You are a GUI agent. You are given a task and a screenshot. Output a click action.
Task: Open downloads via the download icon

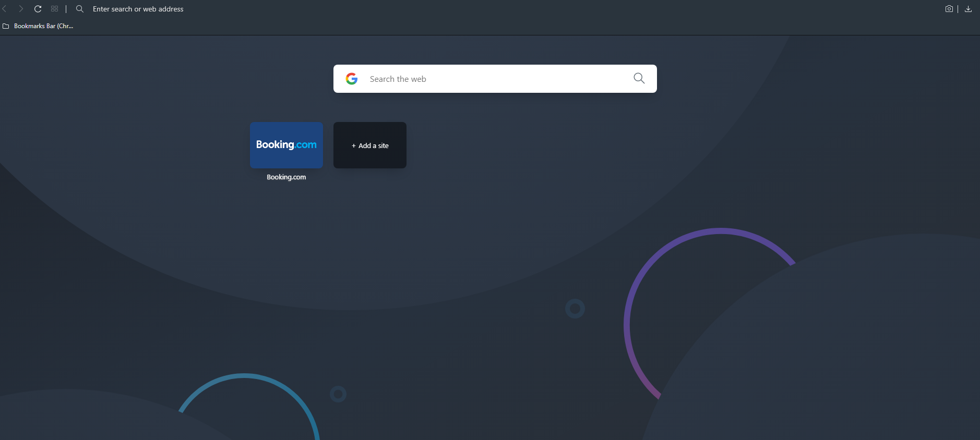(968, 9)
